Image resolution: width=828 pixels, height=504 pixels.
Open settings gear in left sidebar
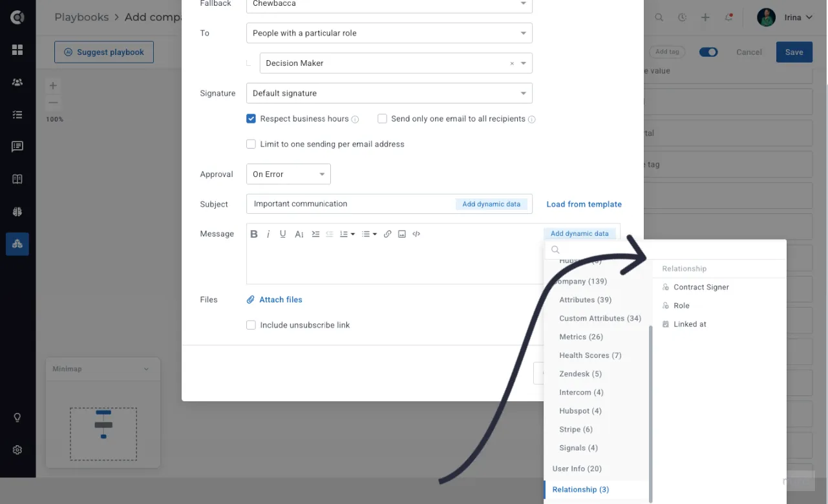point(17,450)
